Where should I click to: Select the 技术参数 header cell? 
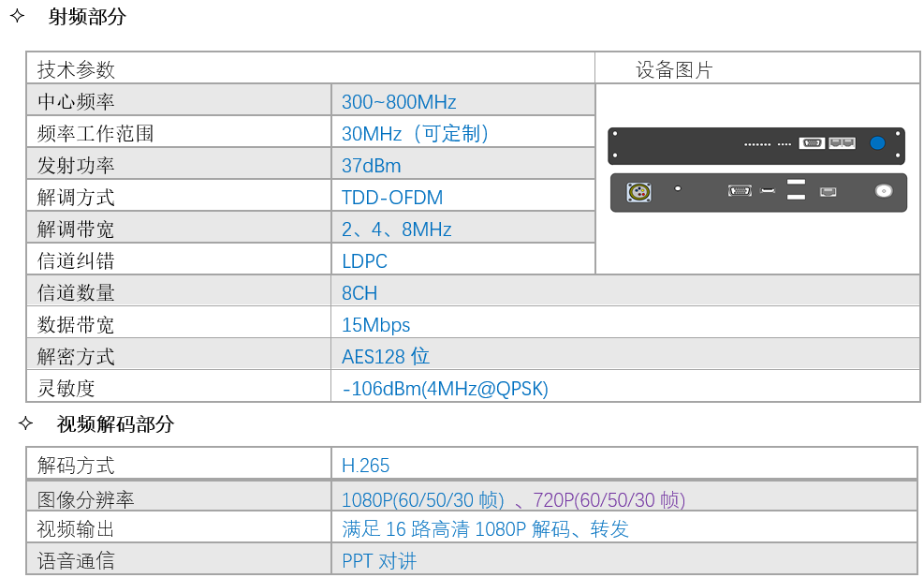[x=311, y=68]
